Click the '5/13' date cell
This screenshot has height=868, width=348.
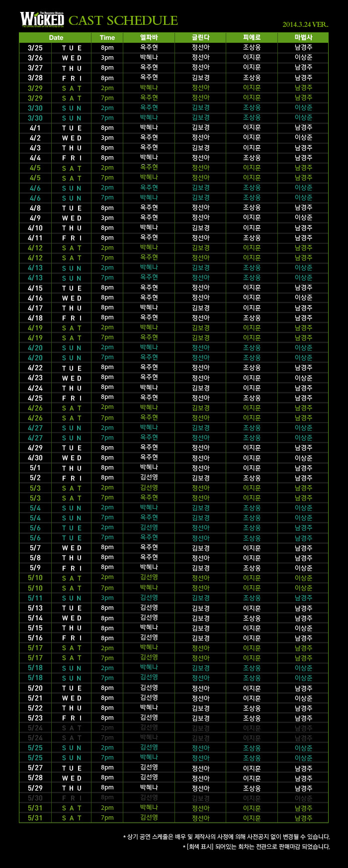pyautogui.click(x=35, y=608)
